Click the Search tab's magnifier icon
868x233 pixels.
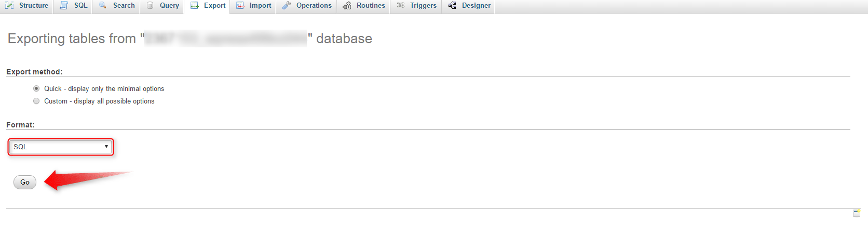(103, 5)
